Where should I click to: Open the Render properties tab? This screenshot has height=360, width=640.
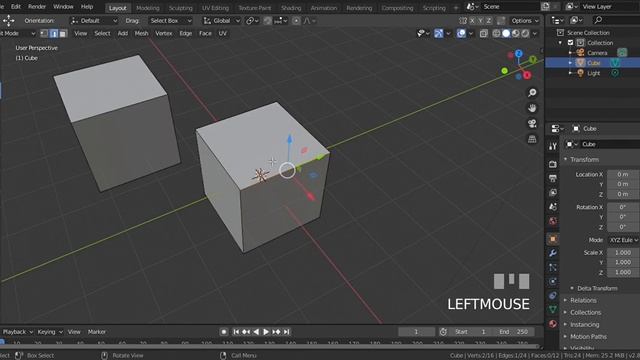coord(553,164)
